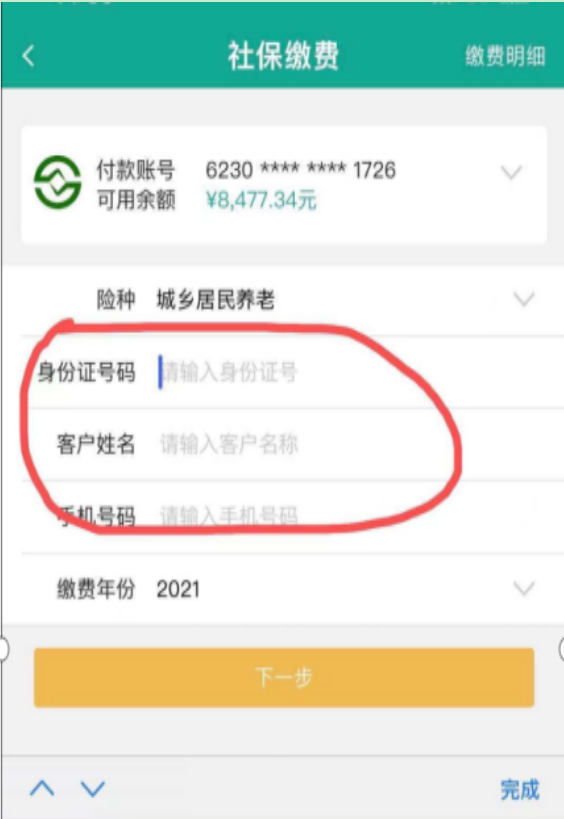Image resolution: width=564 pixels, height=819 pixels.
Task: Tap 完成 on keyboard toolbar
Action: pos(520,789)
